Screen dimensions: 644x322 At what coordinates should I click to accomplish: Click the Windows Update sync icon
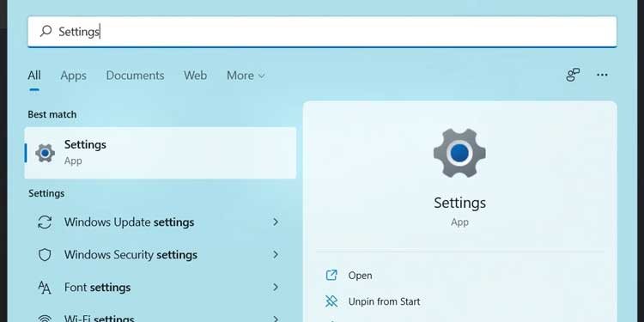click(45, 222)
